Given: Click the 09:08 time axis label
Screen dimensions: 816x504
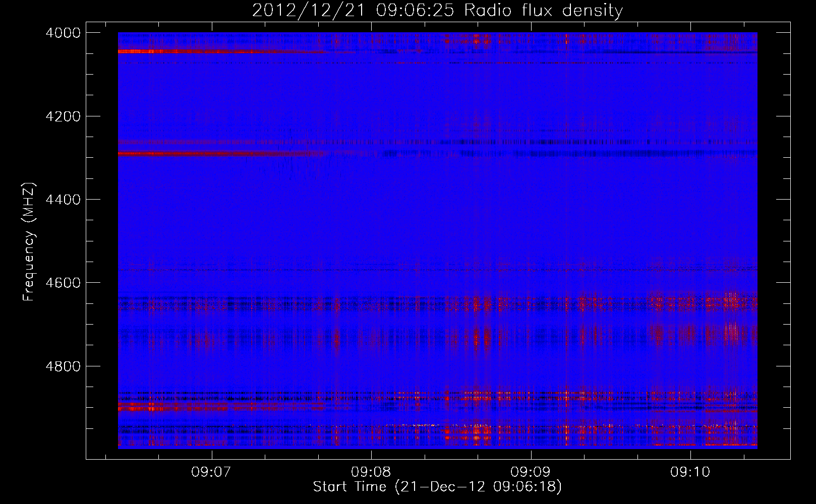Looking at the screenshot, I should [371, 472].
